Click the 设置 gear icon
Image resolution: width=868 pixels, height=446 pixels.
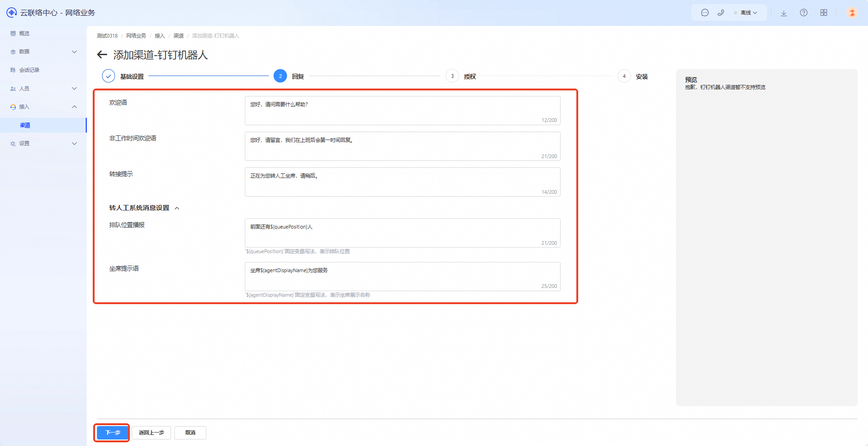pos(13,144)
